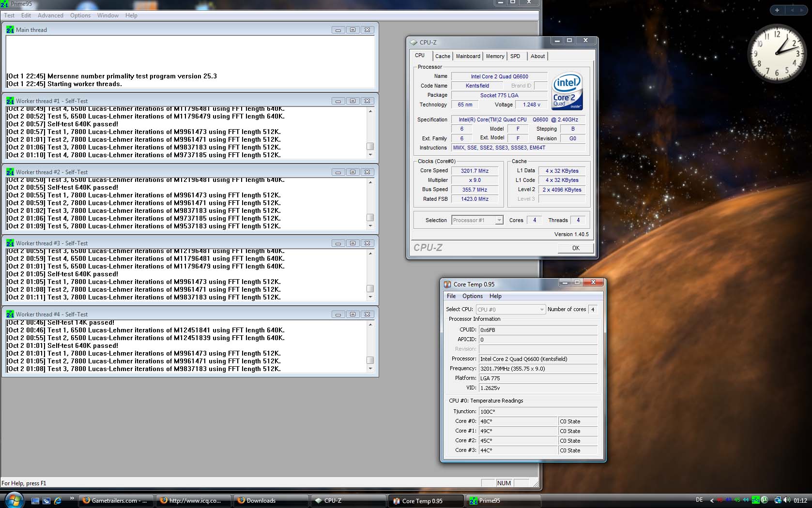Click the Worker thread #3 window icon
812x508 pixels.
point(10,243)
